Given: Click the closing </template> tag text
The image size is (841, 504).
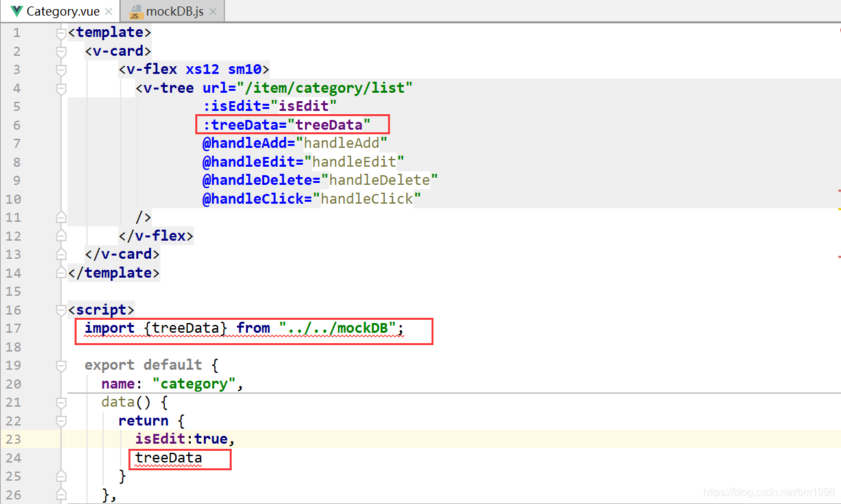Looking at the screenshot, I should (114, 272).
